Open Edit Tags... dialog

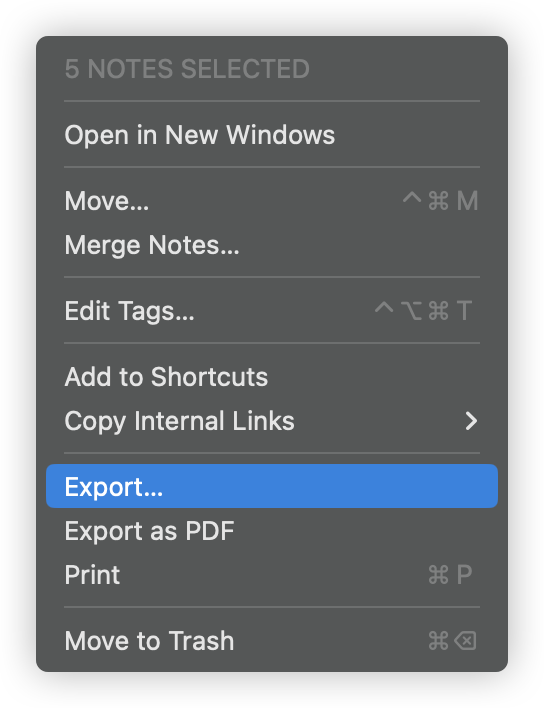(x=272, y=311)
